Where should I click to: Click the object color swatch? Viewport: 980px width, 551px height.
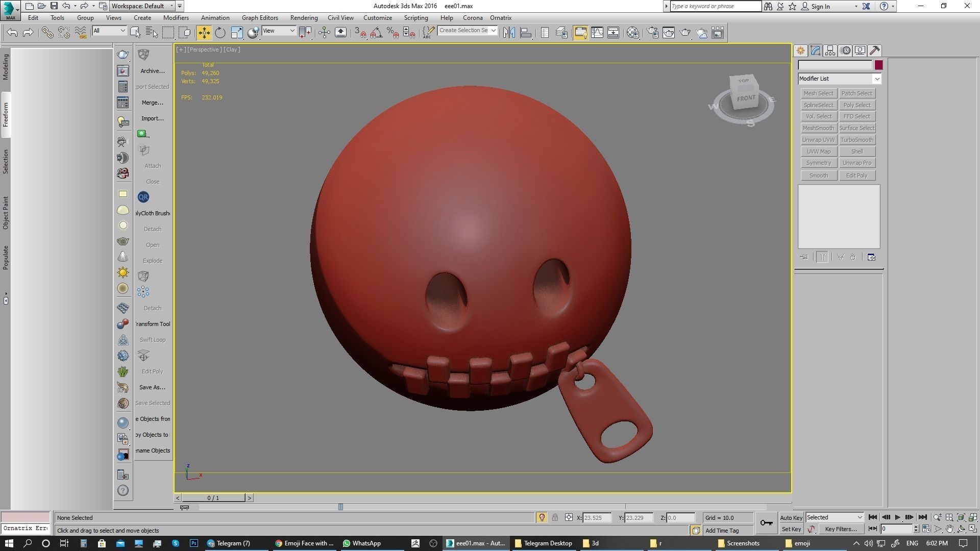[878, 65]
